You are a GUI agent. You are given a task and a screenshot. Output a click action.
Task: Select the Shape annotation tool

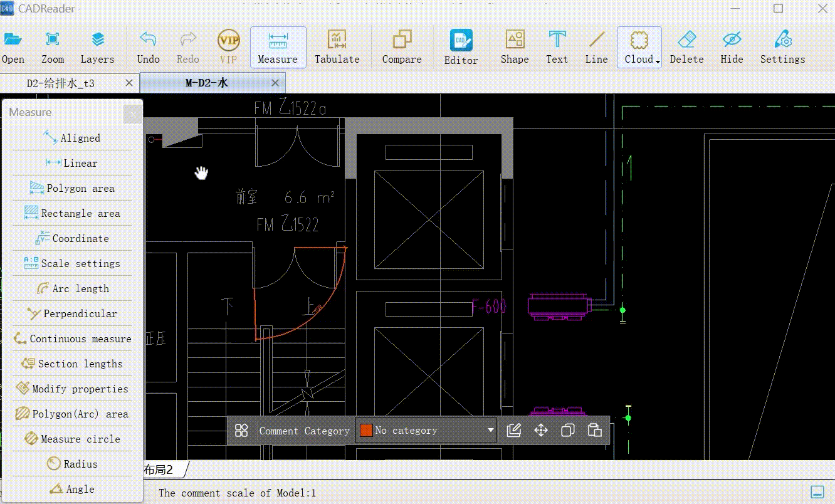(x=515, y=48)
